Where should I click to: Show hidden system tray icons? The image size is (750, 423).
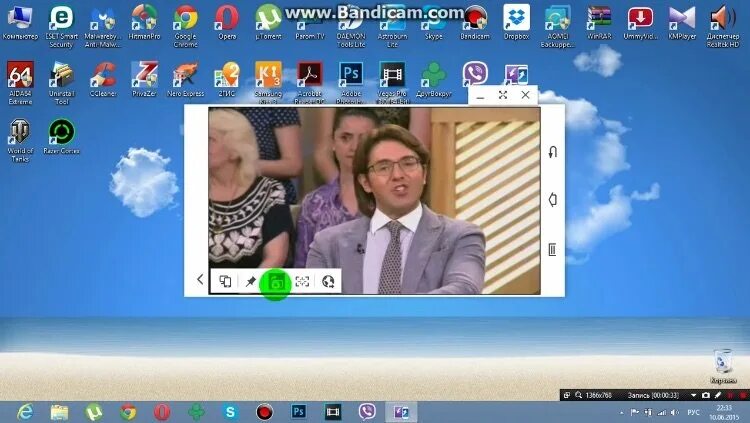point(621,412)
